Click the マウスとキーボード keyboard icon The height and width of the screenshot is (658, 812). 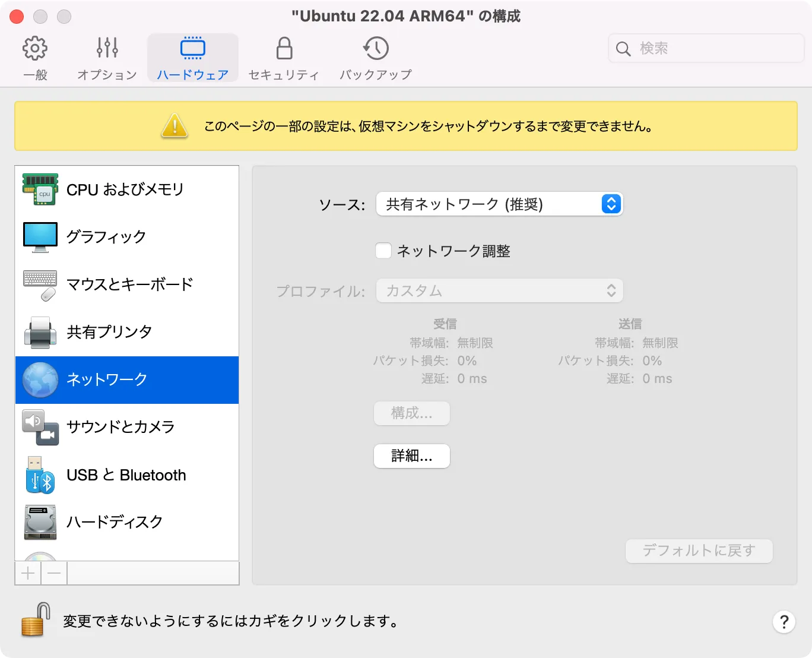click(40, 285)
